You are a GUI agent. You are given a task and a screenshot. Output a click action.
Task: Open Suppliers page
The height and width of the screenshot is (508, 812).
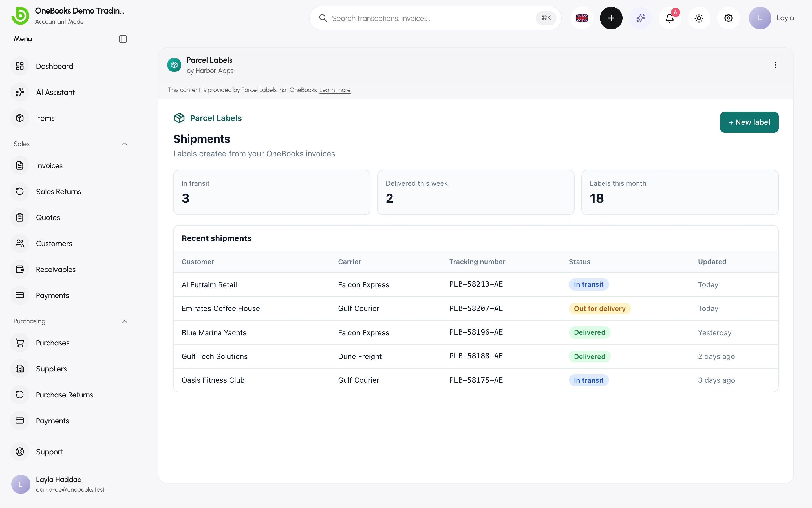click(x=51, y=369)
